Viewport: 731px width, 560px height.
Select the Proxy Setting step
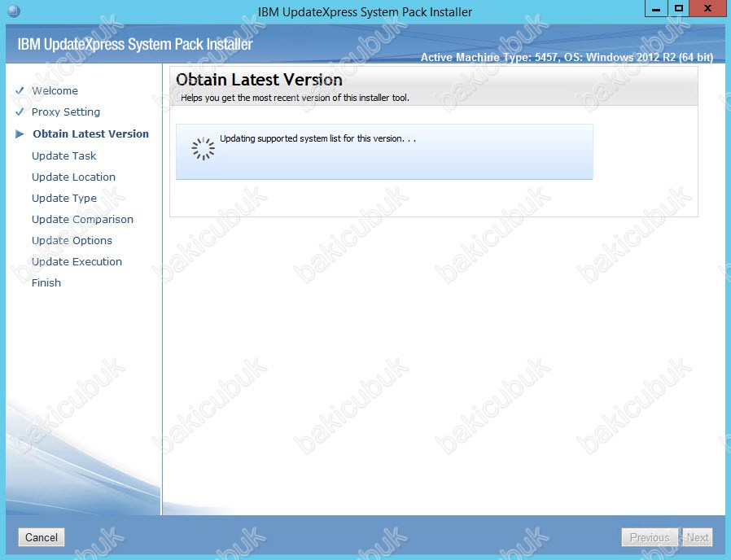click(66, 112)
